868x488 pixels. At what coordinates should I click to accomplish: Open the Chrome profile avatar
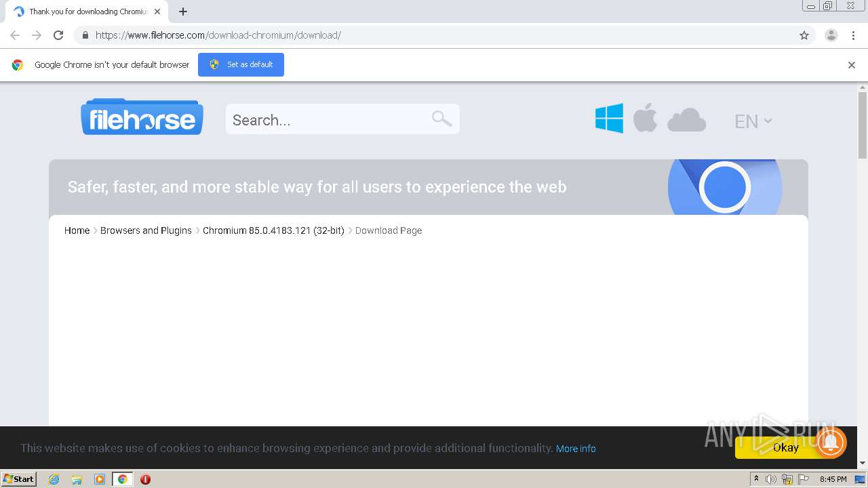click(831, 35)
